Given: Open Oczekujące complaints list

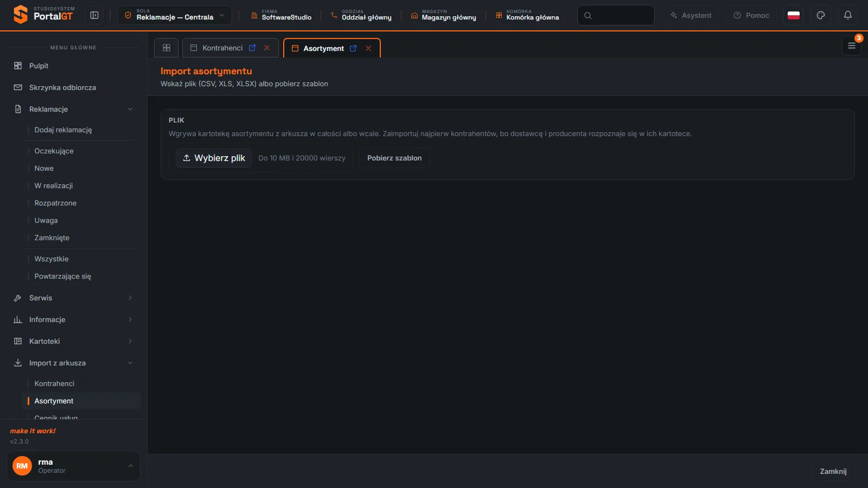Looking at the screenshot, I should click(x=81, y=151).
